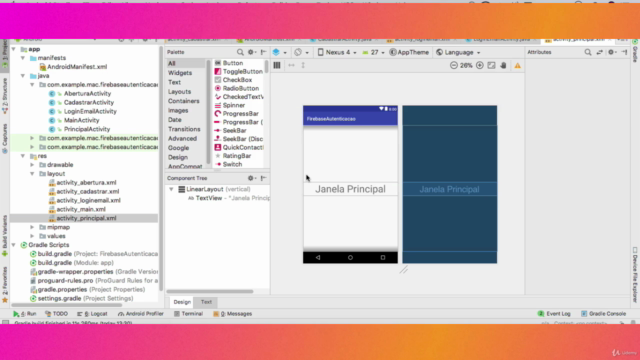The image size is (640, 360).
Task: Click the zoom to fit screen icon
Action: [491, 65]
